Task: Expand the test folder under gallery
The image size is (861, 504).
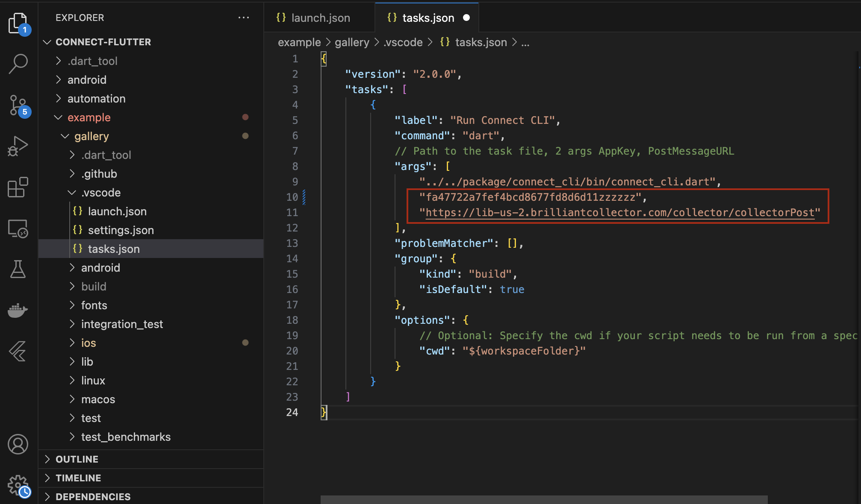Action: click(x=151, y=418)
